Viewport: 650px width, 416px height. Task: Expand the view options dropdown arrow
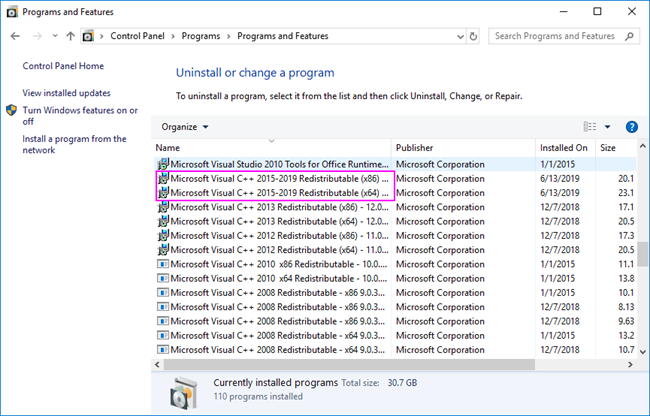click(x=607, y=127)
